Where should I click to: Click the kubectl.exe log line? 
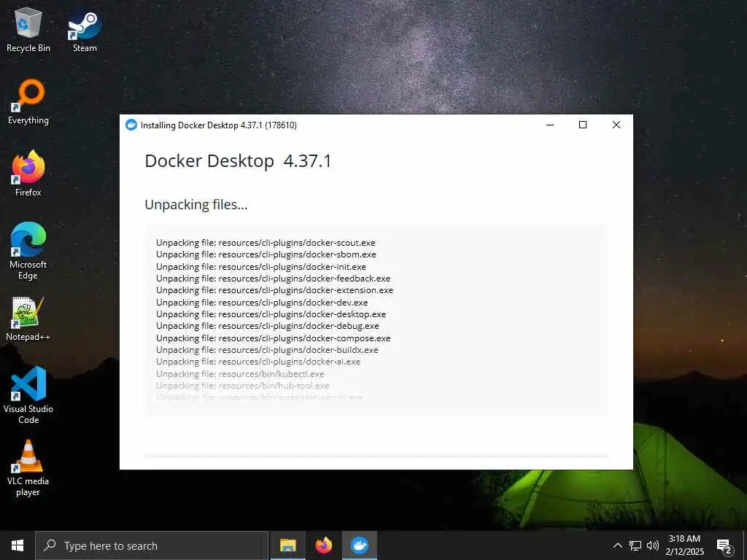click(241, 374)
